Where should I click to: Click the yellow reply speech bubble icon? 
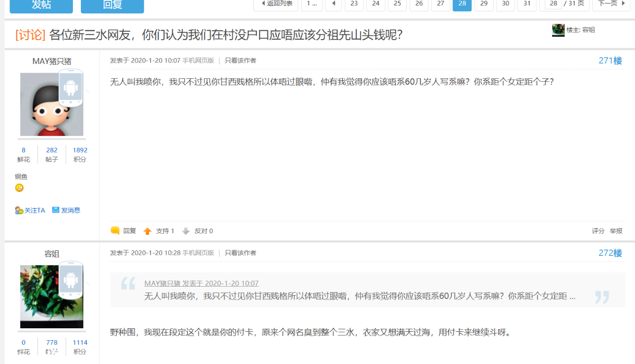click(x=115, y=231)
